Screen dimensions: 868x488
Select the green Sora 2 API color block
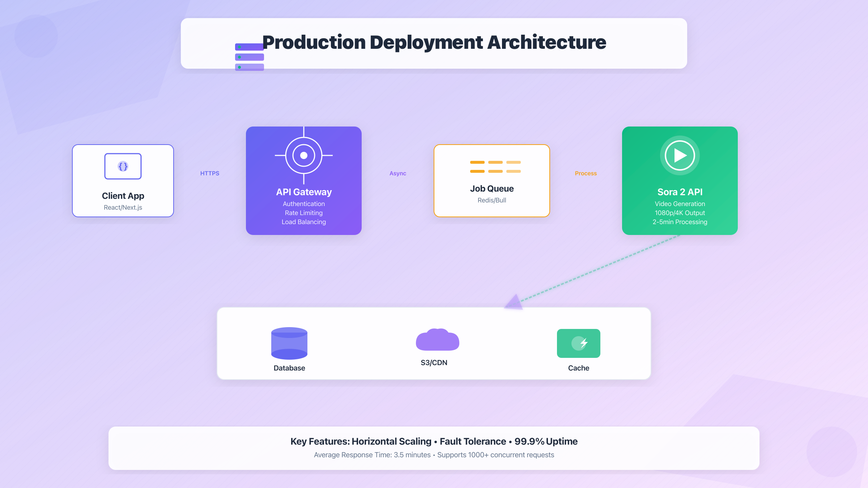(679, 180)
